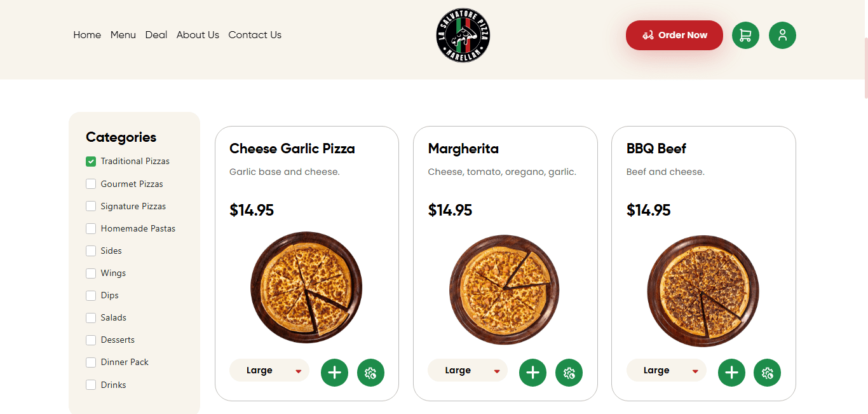Customize Cheese Garlic Pizza via gear icon

370,373
